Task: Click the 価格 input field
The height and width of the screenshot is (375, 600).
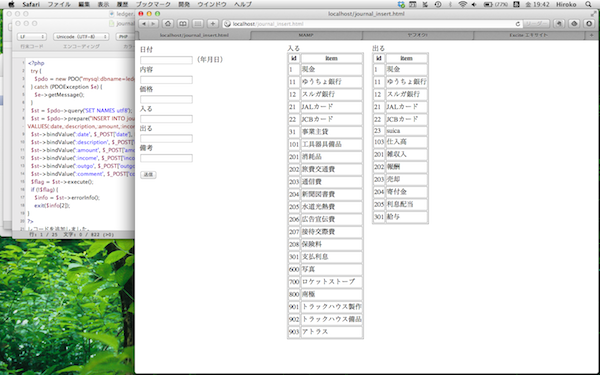Action: coord(166,99)
